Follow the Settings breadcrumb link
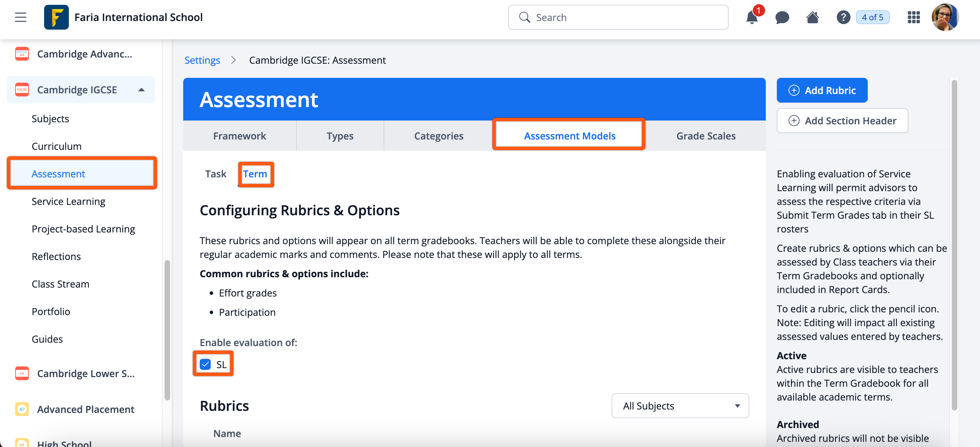980x447 pixels. point(202,60)
